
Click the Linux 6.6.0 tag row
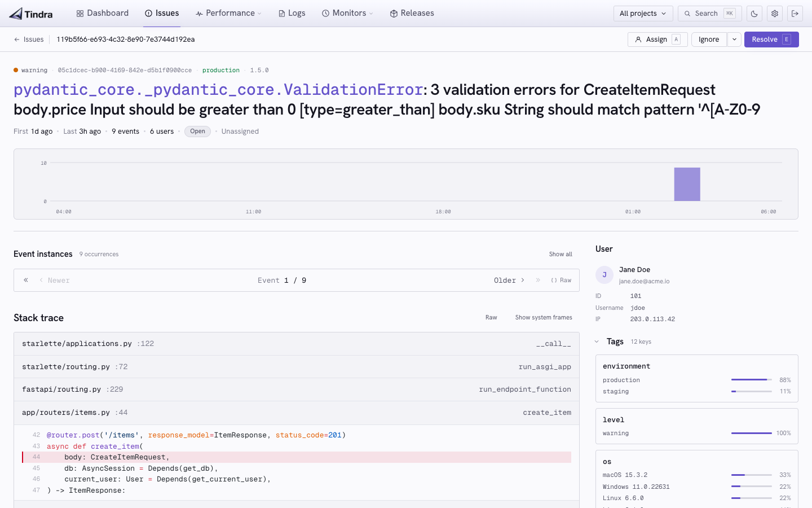[696, 498]
